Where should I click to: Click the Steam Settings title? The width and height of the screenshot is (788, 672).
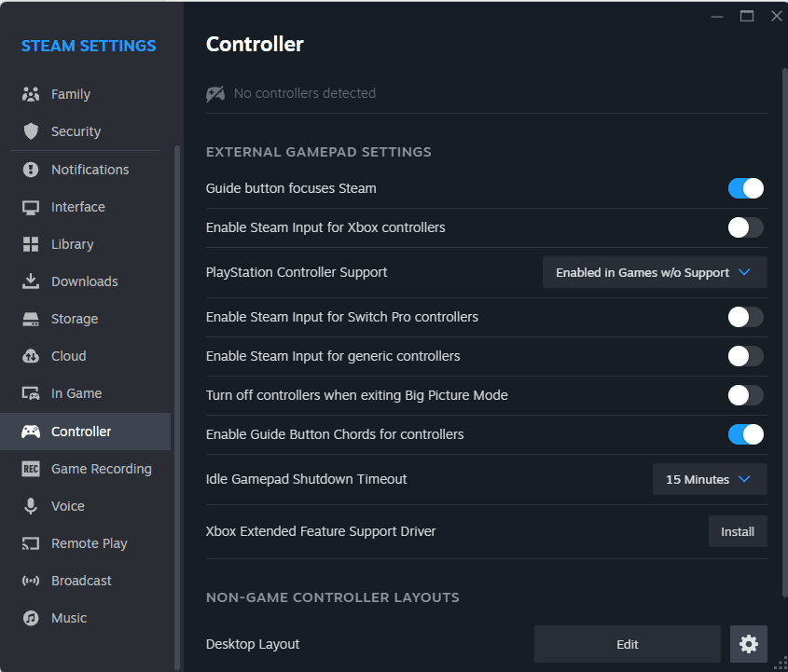click(89, 46)
